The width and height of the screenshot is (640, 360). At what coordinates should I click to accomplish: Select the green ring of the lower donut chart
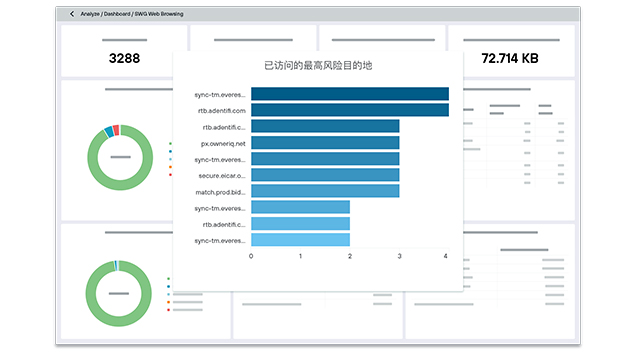(118, 321)
